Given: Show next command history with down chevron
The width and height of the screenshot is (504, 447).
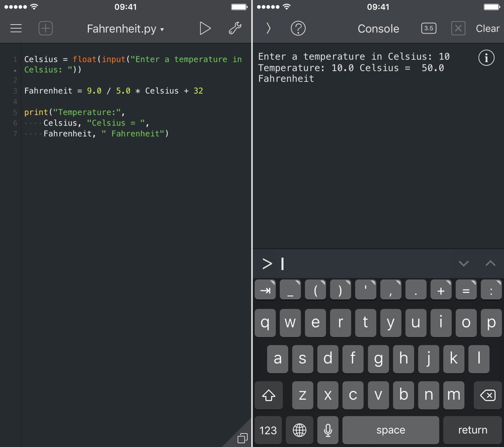Looking at the screenshot, I should coord(463,264).
